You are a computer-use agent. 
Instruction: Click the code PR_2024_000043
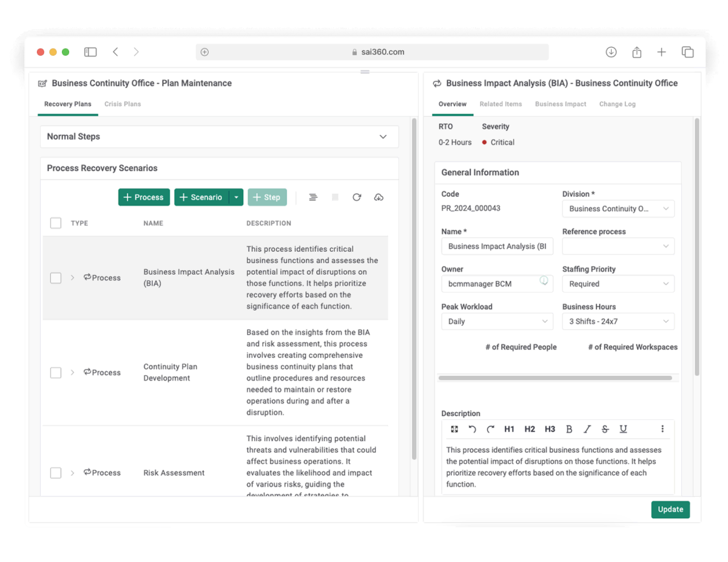(x=471, y=208)
